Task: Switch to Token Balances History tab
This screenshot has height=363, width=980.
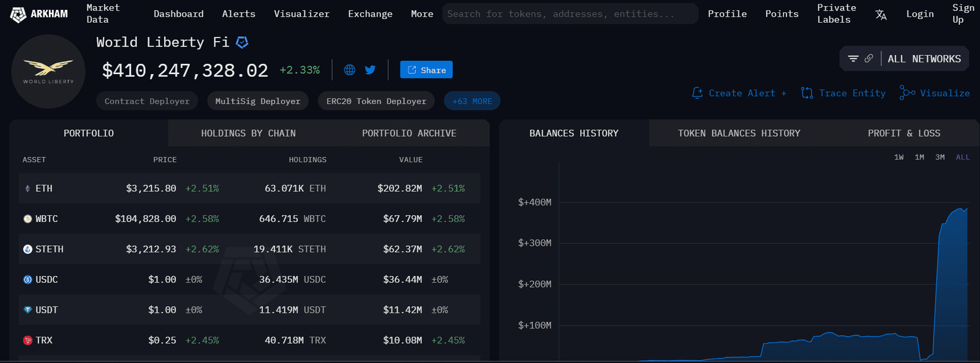Action: (x=739, y=133)
